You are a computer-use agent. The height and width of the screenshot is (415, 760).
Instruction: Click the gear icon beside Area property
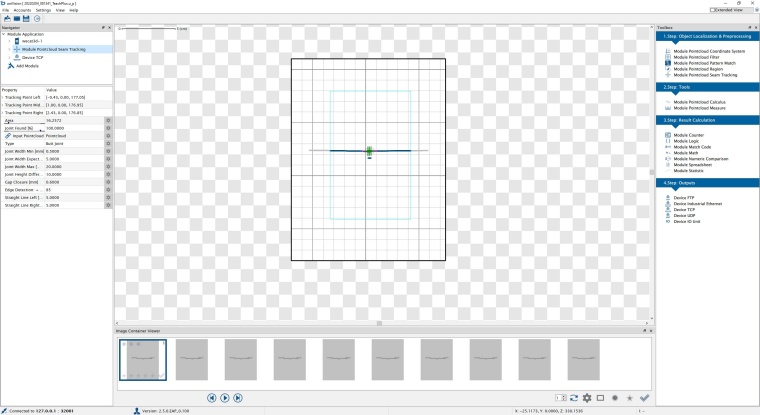[x=108, y=120]
